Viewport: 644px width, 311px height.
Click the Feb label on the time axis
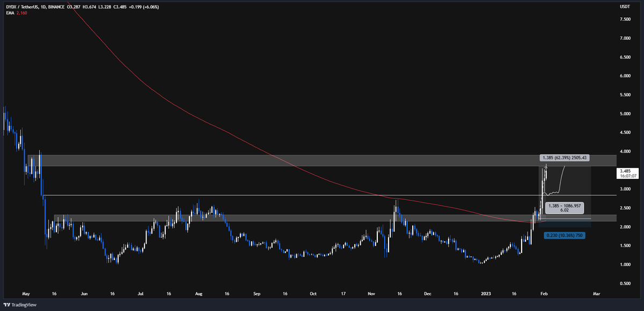coord(545,294)
